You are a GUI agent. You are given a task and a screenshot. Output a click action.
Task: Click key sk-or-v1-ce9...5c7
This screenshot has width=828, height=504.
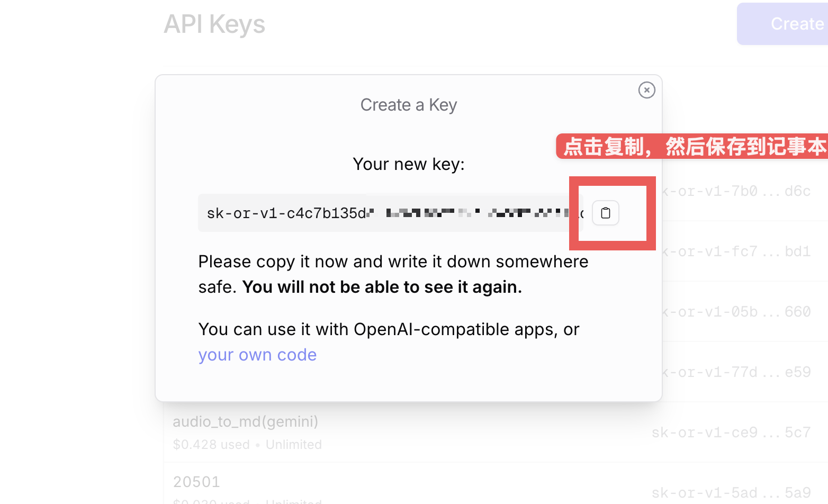click(731, 433)
